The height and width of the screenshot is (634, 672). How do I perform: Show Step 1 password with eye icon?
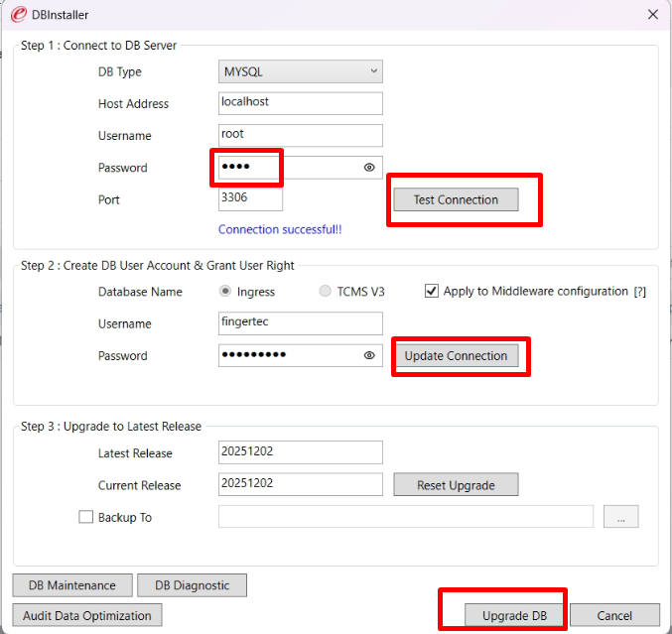[369, 168]
